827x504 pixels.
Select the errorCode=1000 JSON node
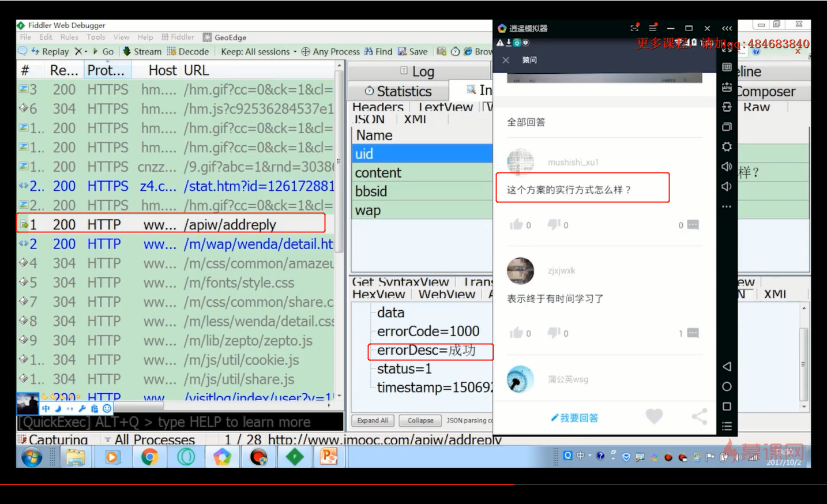pos(428,331)
